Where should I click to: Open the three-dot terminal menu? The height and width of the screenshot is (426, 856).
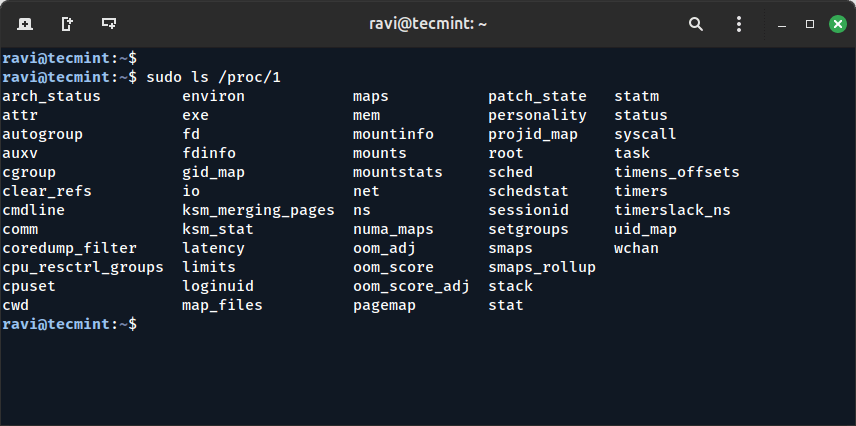tap(739, 23)
